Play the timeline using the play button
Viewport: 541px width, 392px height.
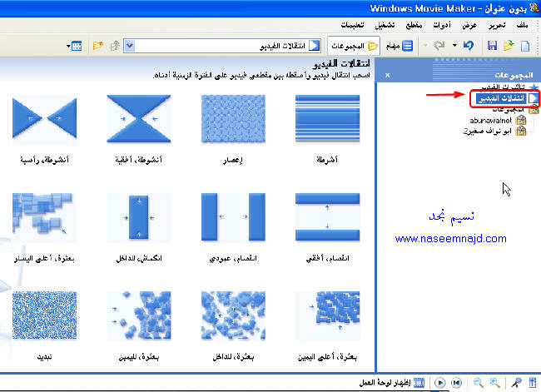439,382
